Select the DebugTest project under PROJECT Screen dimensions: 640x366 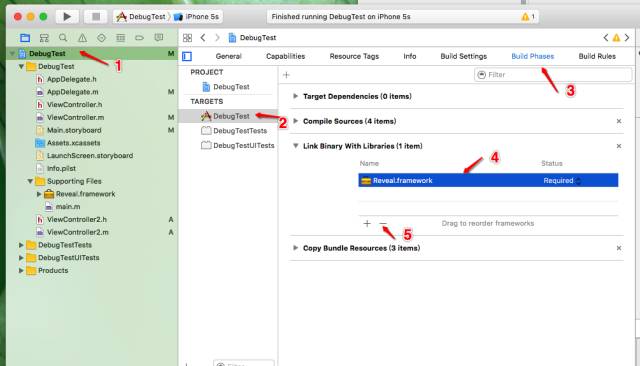point(226,87)
